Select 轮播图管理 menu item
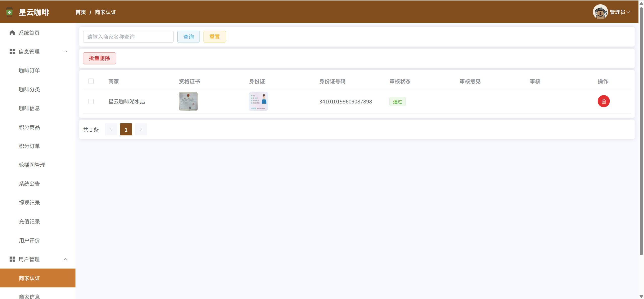The width and height of the screenshot is (644, 299). (32, 165)
